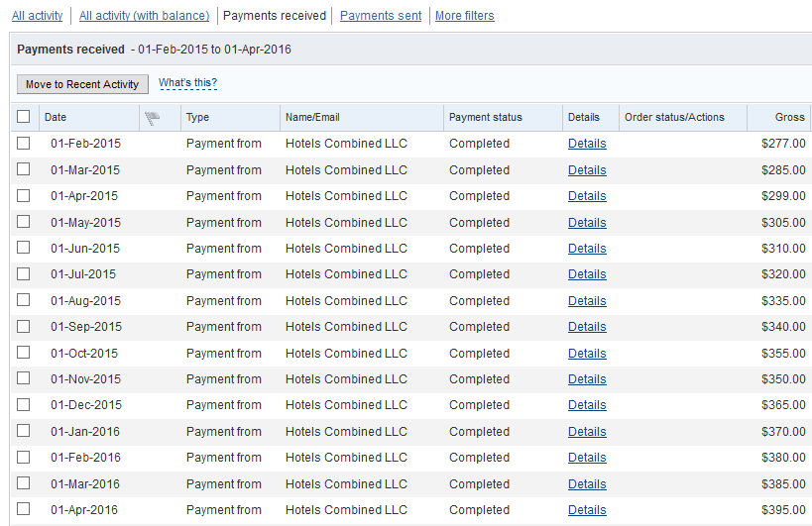Tick the 01-Mar-2016 row checkbox
This screenshot has width=812, height=526.
point(24,483)
